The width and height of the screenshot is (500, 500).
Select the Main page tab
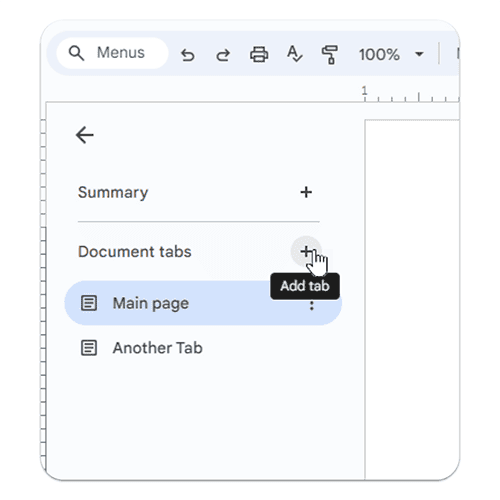[203, 303]
